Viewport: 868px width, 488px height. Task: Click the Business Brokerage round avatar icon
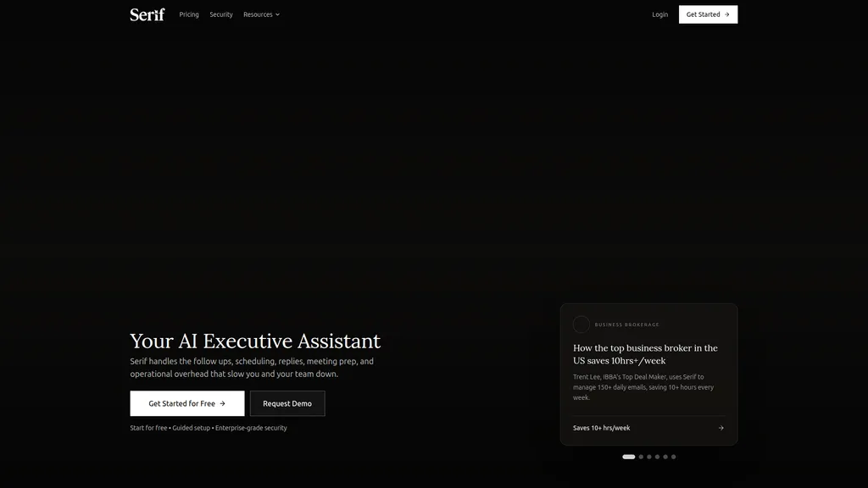(581, 324)
